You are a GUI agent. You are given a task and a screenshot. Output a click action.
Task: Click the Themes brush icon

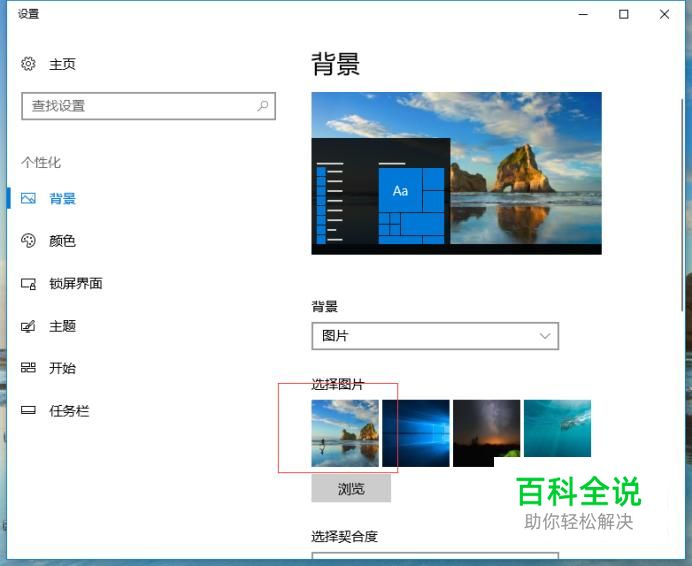tap(28, 326)
